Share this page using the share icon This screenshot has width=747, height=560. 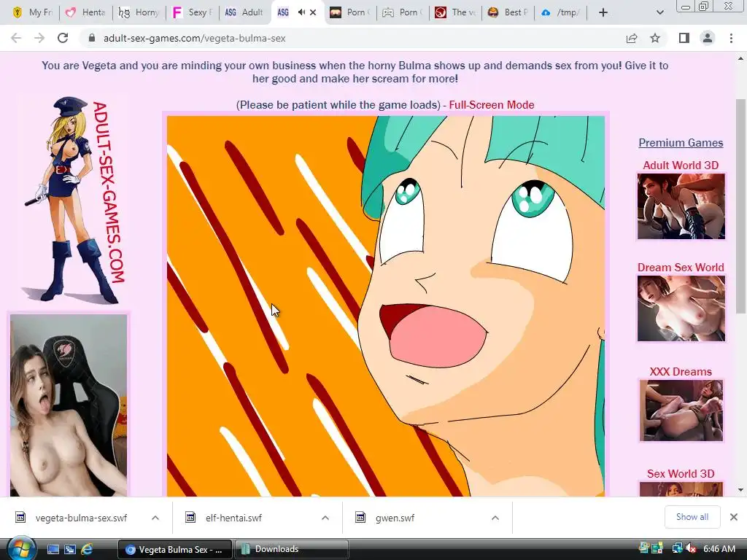632,38
